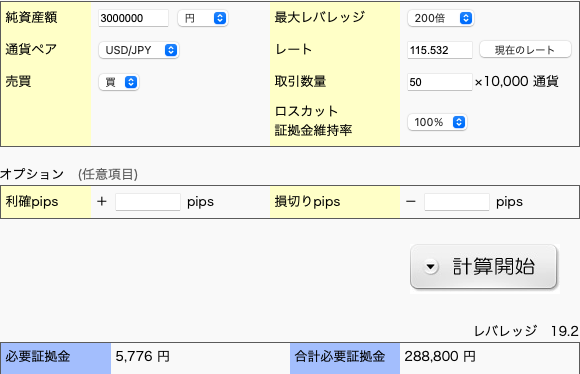
Task: Click the rate field showing 115.532
Action: (440, 50)
